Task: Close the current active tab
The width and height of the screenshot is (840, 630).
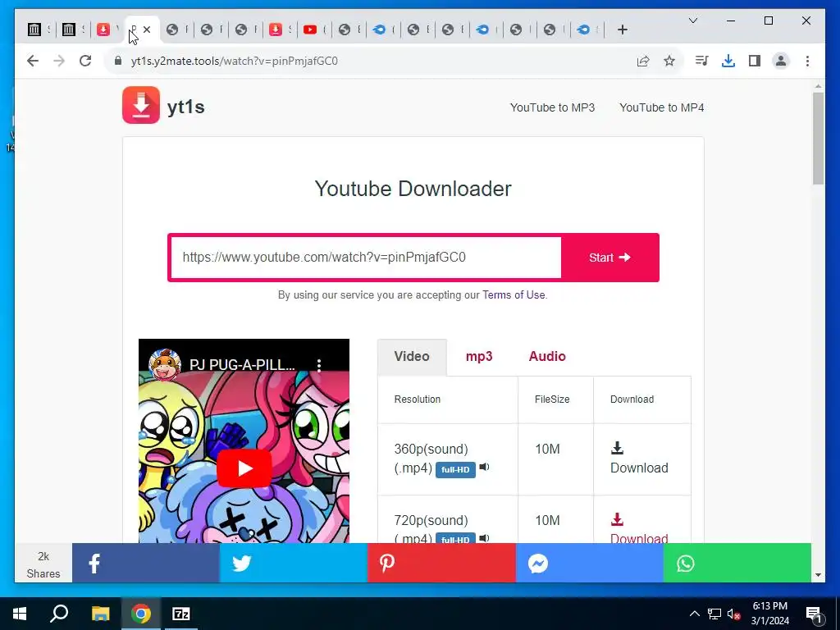Action: pyautogui.click(x=147, y=30)
